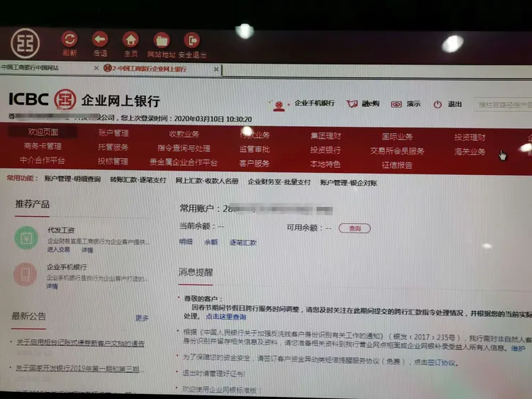Viewport: 532px width, 399px height.
Task: Open 交易所会员服务 menu
Action: click(x=397, y=151)
